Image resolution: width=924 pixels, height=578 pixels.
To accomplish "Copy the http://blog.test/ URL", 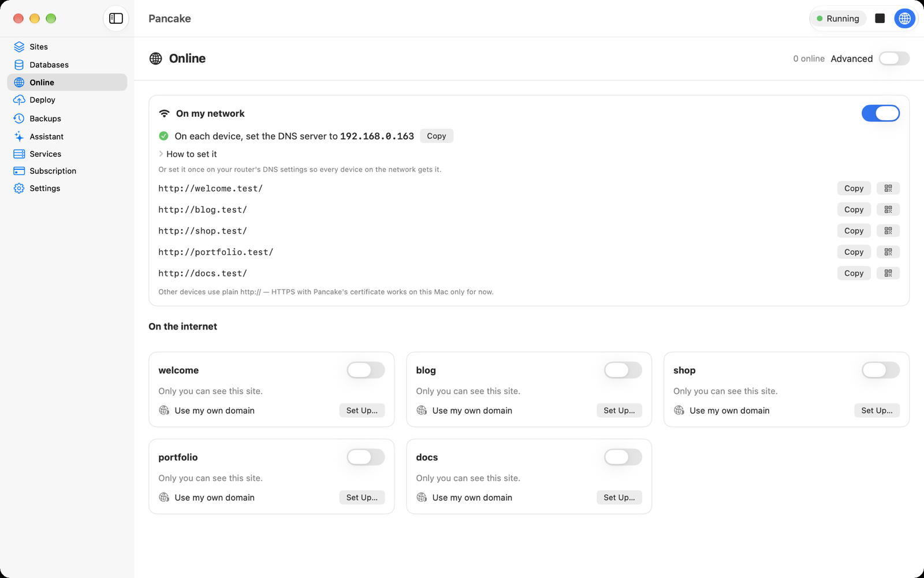I will 854,209.
